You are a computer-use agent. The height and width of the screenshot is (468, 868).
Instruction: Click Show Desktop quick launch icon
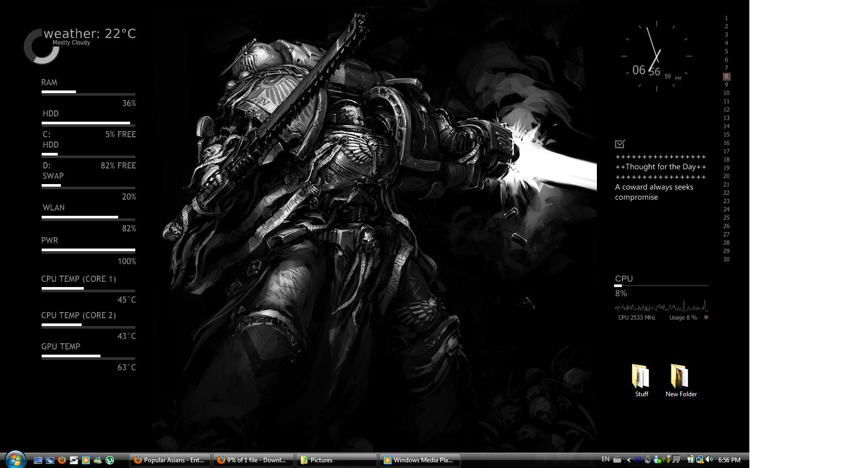click(38, 460)
